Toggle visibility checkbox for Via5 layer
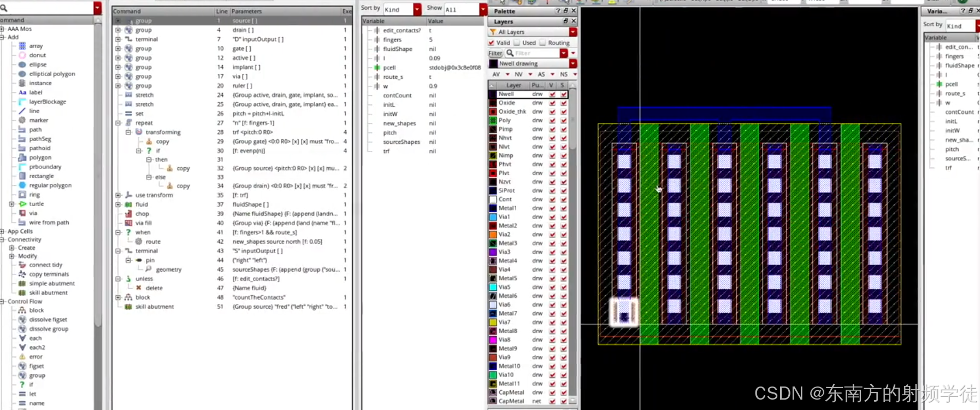This screenshot has width=980, height=410. point(553,287)
